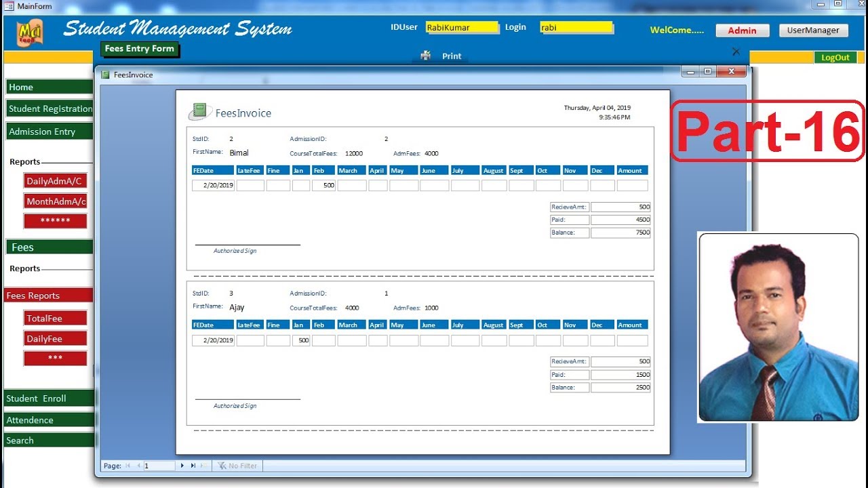
Task: Open the Fees section
Action: pos(49,247)
